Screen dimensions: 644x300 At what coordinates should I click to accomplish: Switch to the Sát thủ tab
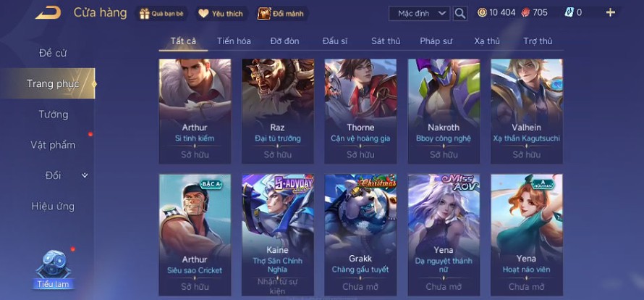point(386,41)
